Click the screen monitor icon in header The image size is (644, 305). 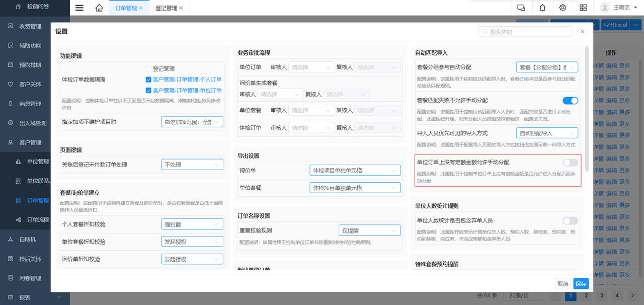click(521, 8)
